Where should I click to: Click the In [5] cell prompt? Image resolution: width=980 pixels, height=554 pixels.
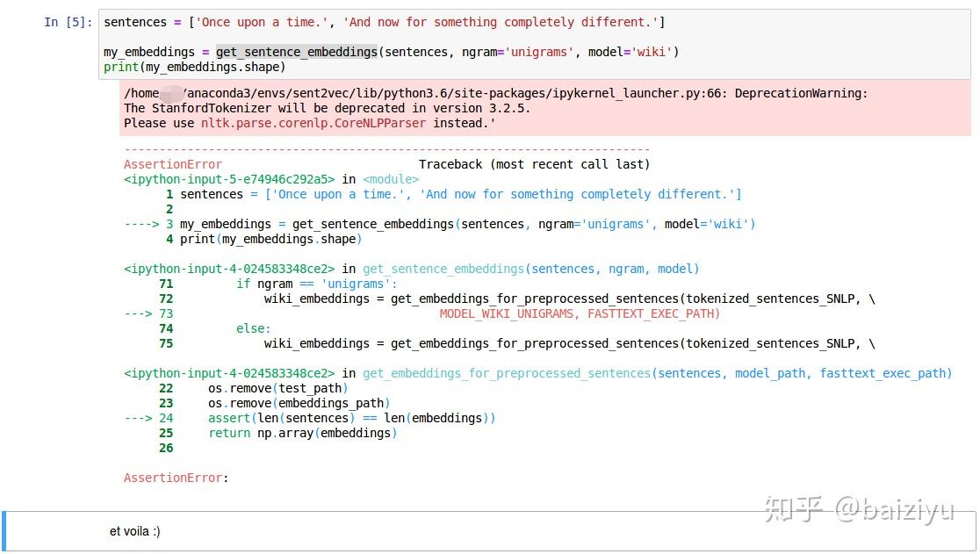[68, 22]
